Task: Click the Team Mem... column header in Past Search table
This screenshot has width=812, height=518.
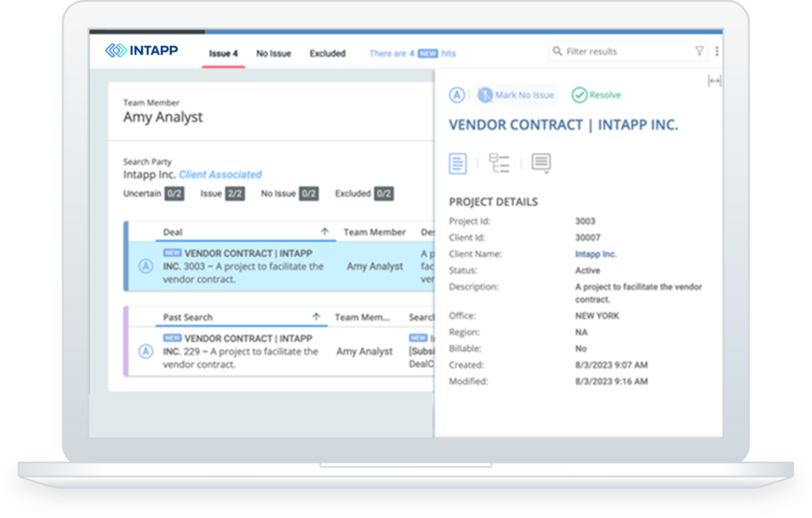Action: tap(362, 317)
